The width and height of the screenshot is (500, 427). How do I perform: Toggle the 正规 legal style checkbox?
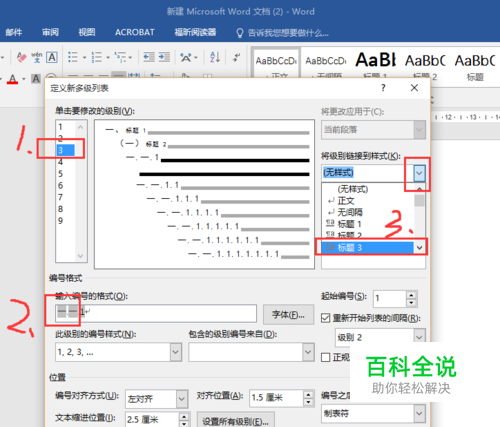coord(325,357)
